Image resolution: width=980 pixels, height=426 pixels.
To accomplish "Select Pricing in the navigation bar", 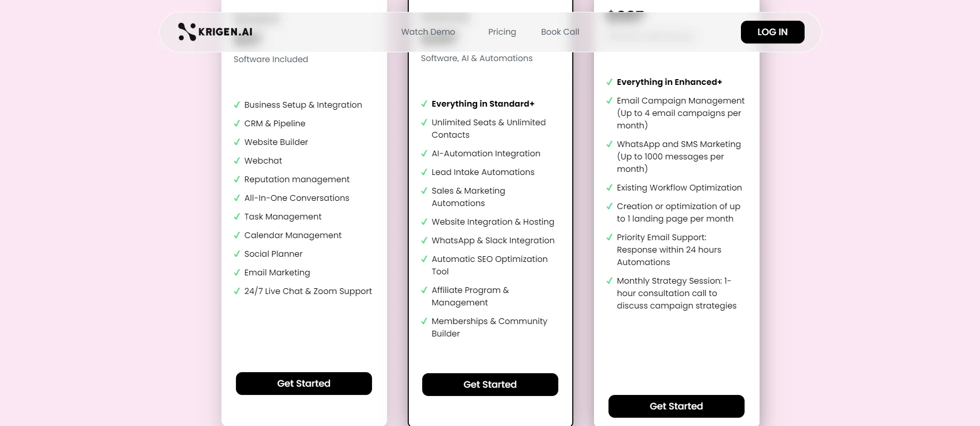I will point(501,32).
